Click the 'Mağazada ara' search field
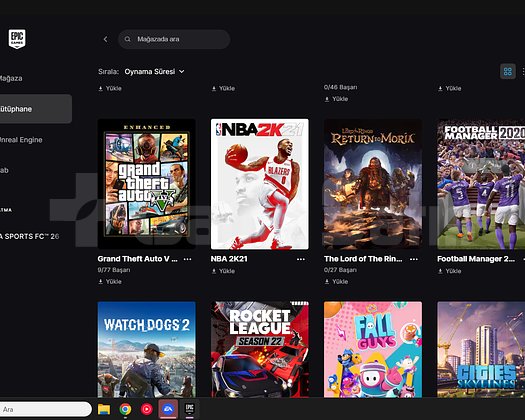Screen dimensions: 525x420 click(174, 39)
